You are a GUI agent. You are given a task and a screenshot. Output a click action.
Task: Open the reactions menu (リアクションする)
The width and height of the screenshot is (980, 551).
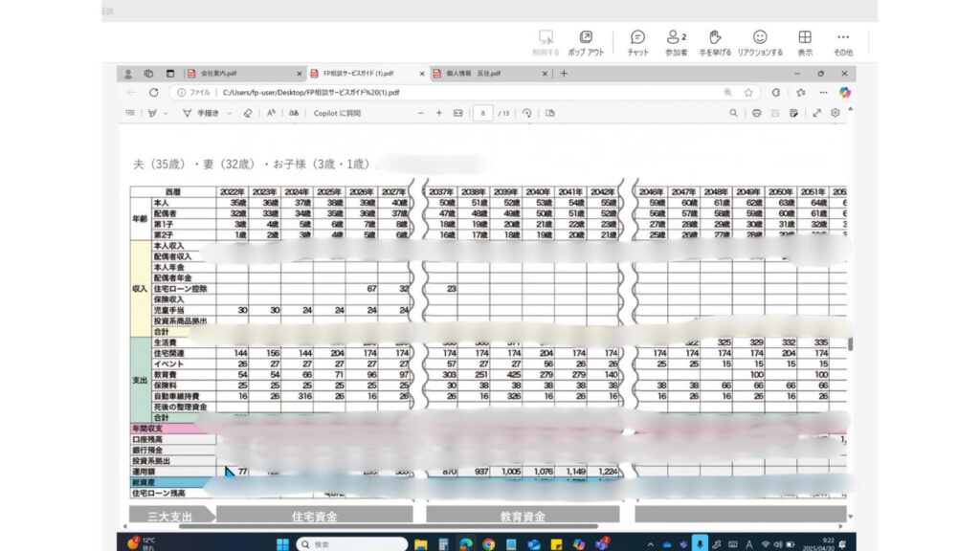(760, 42)
